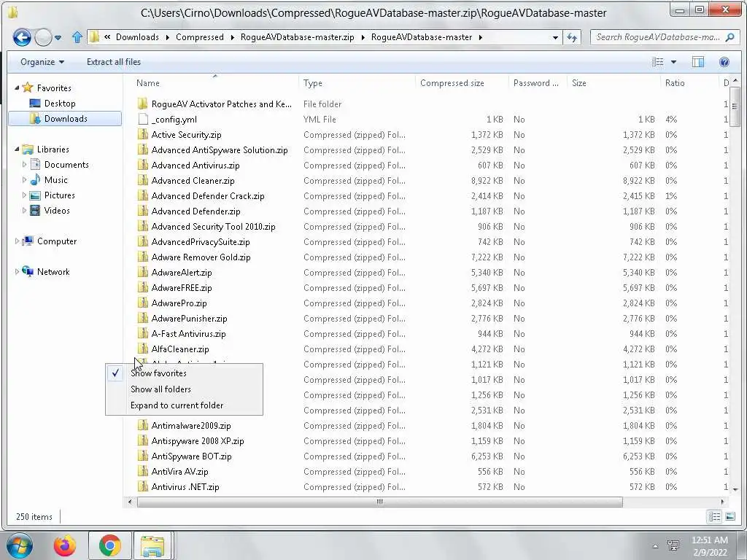
Task: Expand the Music library
Action: [x=24, y=180]
